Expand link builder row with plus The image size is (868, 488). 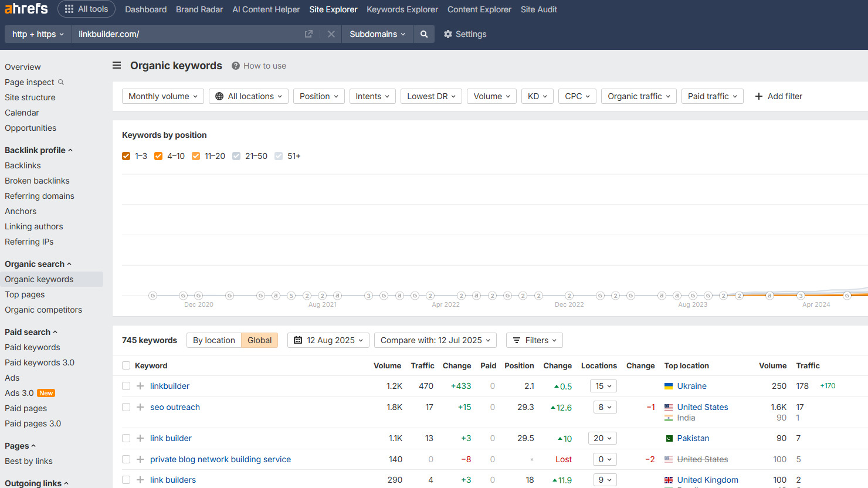coord(140,438)
